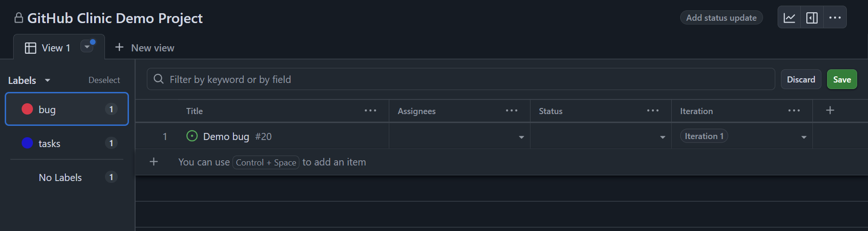The width and height of the screenshot is (868, 231).
Task: Focus the Filter by keyword field
Action: tap(466, 80)
